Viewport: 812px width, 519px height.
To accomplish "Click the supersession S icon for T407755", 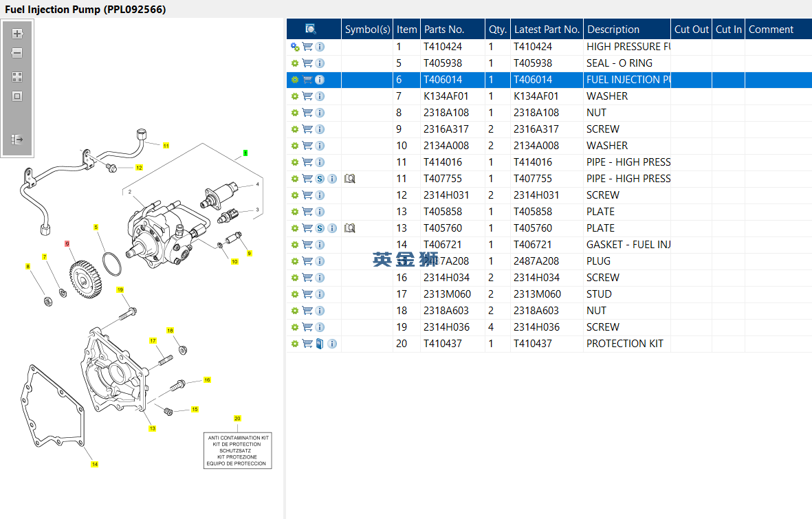I will coord(320,179).
